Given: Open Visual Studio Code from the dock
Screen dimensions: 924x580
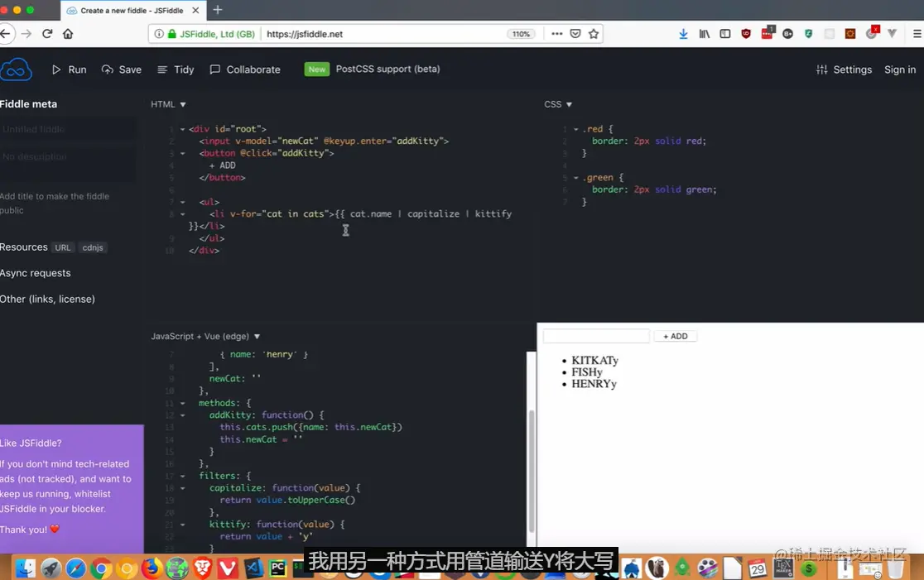Looking at the screenshot, I should coord(253,568).
